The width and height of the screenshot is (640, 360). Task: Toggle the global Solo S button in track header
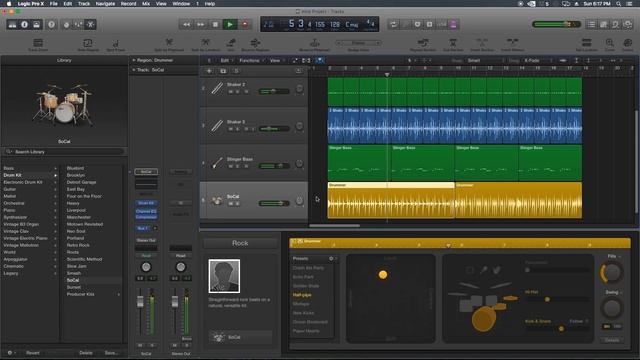click(236, 71)
